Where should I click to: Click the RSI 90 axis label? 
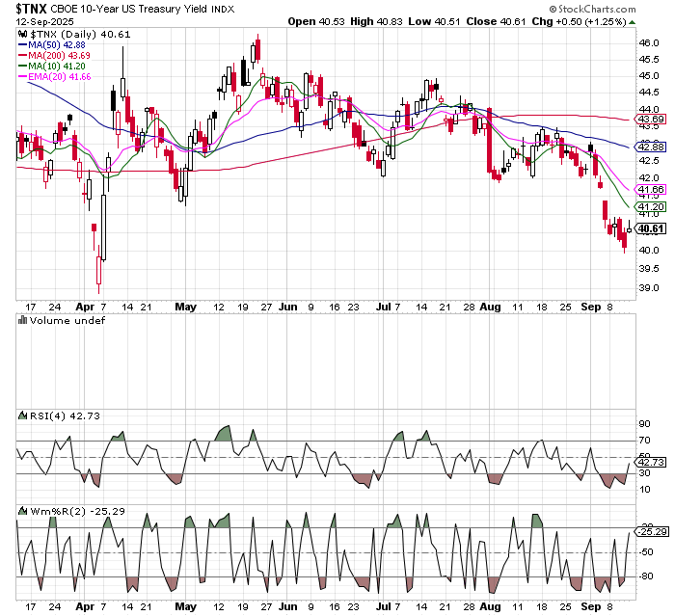pos(644,424)
